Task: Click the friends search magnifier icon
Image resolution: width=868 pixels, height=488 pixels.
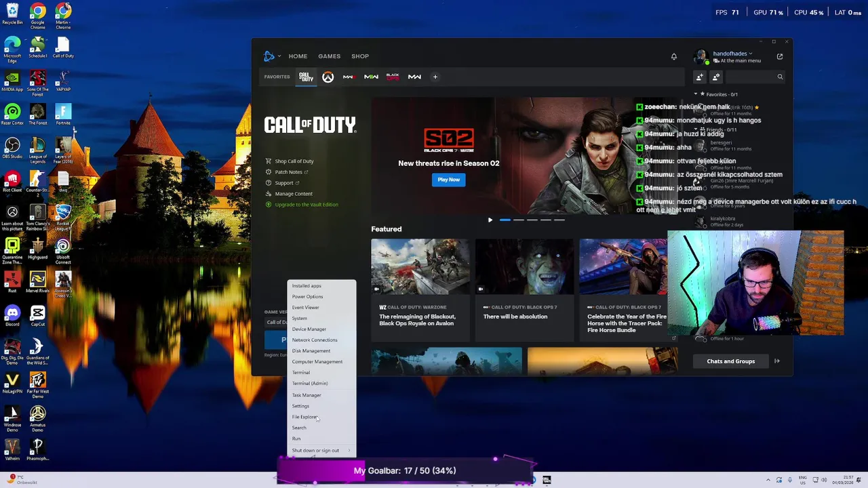Action: (x=780, y=77)
